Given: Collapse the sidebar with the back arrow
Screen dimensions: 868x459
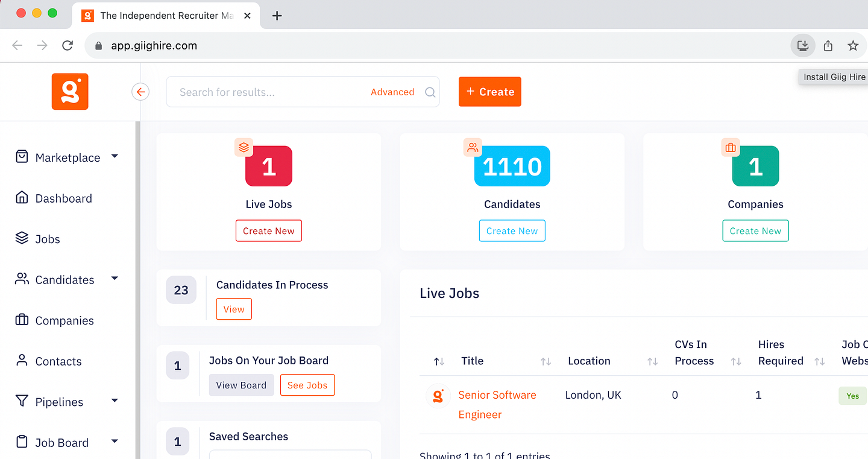Looking at the screenshot, I should [140, 92].
